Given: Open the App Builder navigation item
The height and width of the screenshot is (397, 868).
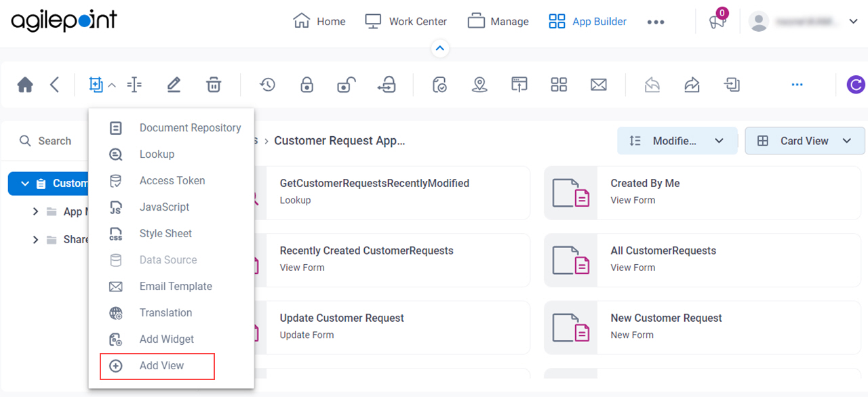Looking at the screenshot, I should tap(587, 21).
